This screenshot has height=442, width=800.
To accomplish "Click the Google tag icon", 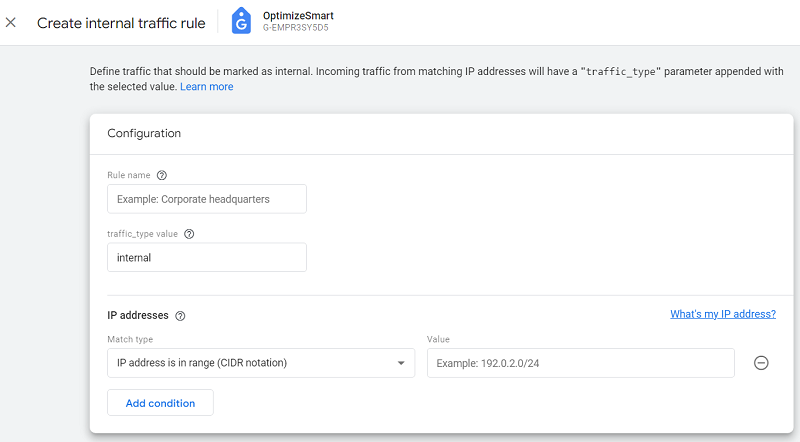I will coord(242,22).
